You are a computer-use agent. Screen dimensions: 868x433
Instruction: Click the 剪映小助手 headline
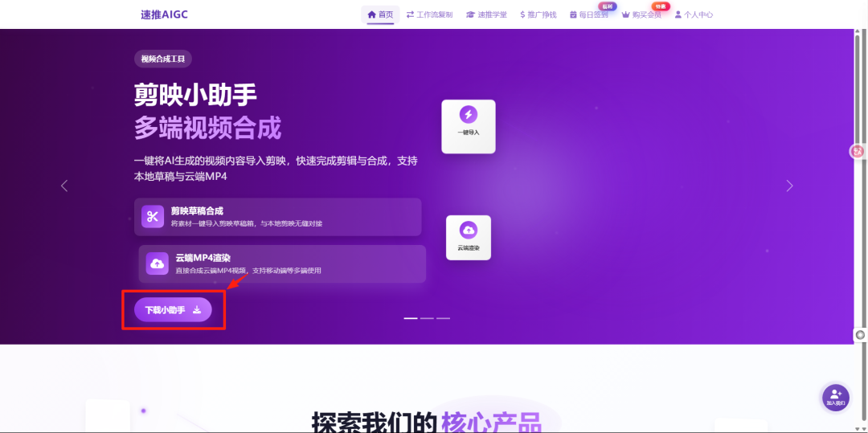[195, 95]
